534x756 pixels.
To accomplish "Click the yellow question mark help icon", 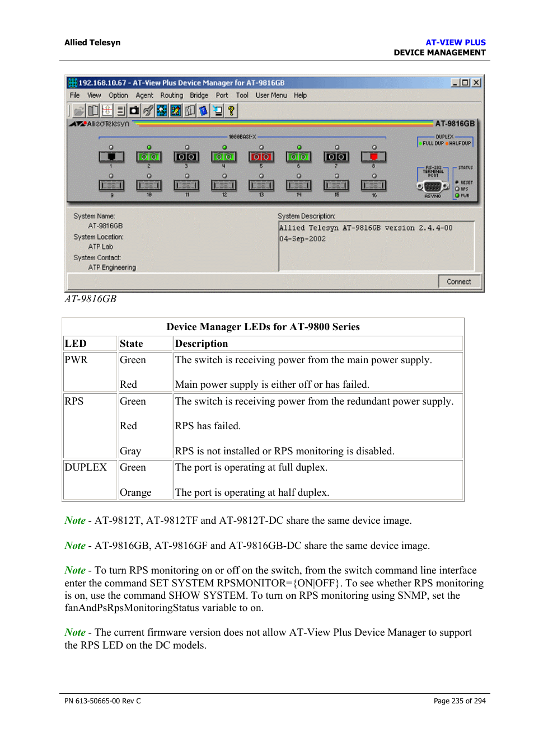I will (x=231, y=111).
